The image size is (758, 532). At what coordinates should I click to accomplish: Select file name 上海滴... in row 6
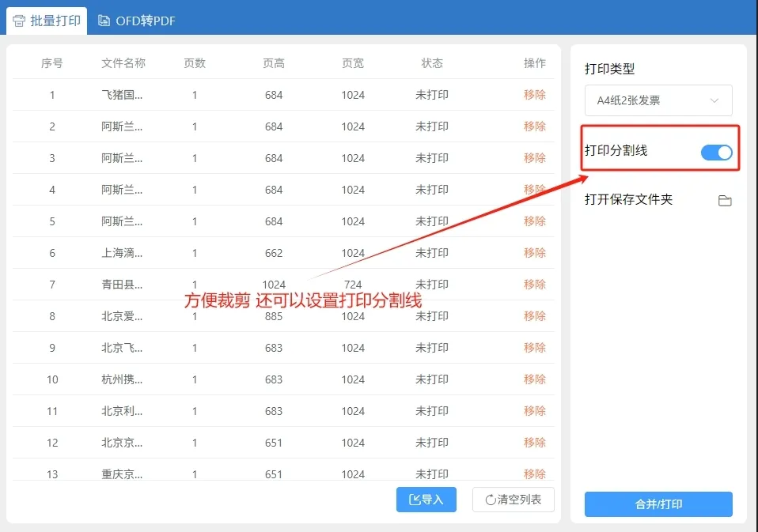point(122,253)
